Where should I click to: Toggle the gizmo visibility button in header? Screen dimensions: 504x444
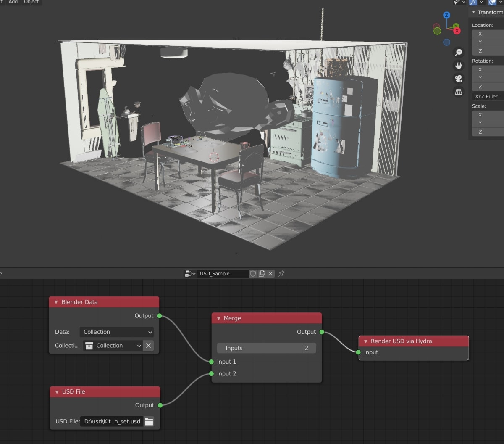pyautogui.click(x=473, y=2)
